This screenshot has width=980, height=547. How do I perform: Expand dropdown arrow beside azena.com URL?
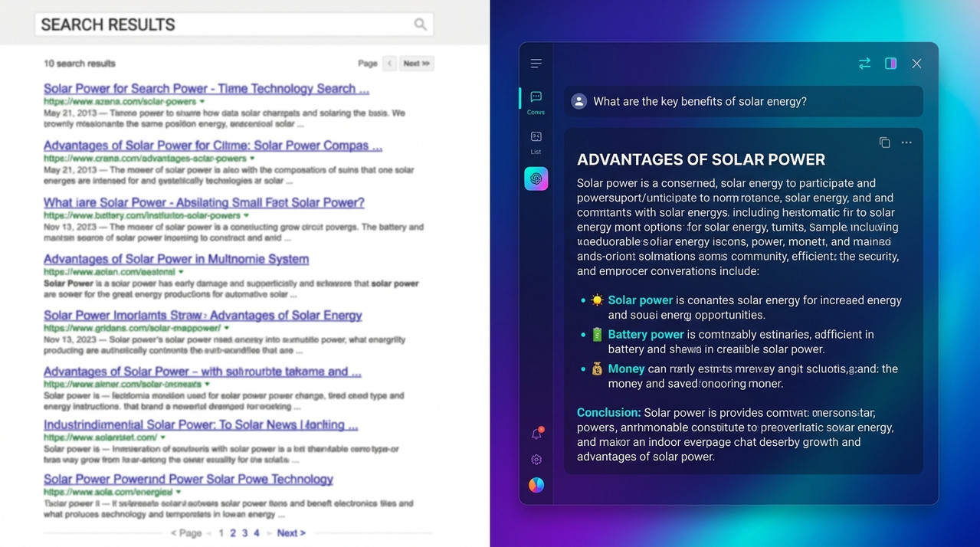click(202, 101)
